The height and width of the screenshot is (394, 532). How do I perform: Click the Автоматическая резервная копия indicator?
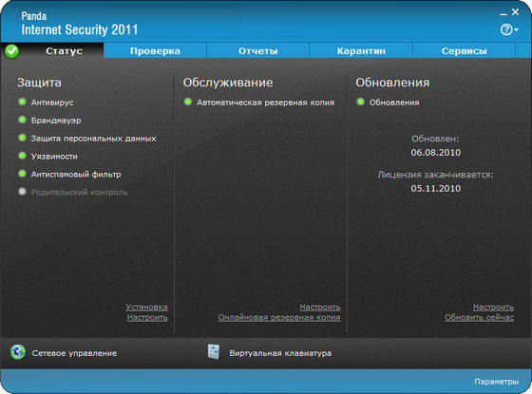188,102
